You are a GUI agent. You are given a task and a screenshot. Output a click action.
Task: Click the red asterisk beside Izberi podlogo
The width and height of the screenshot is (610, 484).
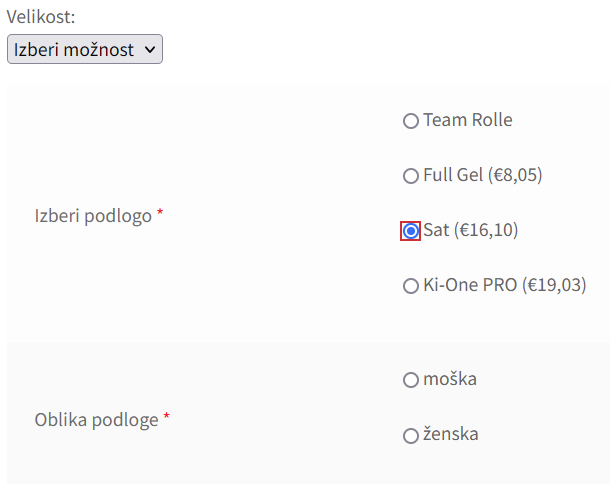[160, 213]
